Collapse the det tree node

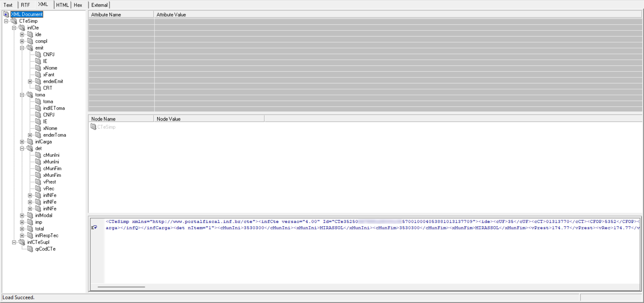(22, 148)
